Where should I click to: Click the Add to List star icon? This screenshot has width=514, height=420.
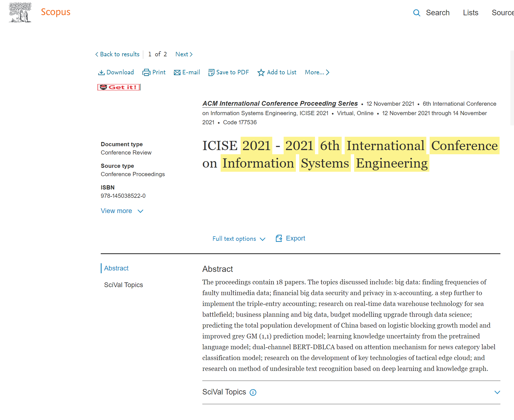261,72
